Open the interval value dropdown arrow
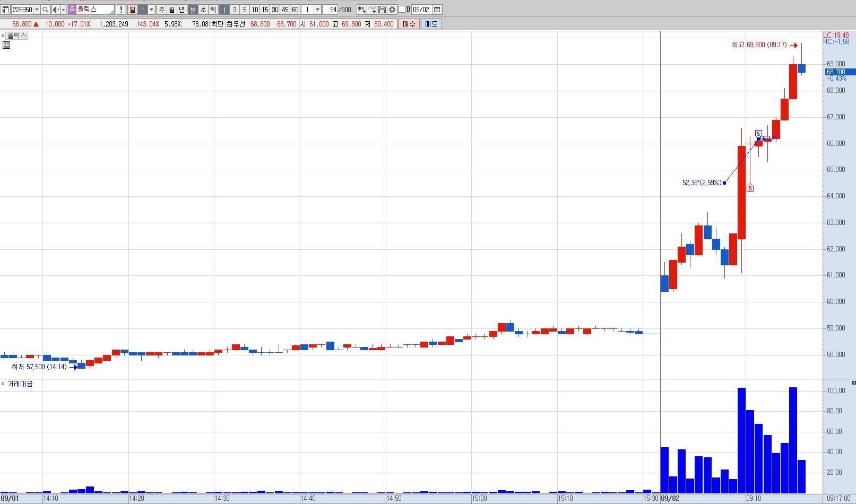Screen dimensions: 856x504 coord(317,10)
